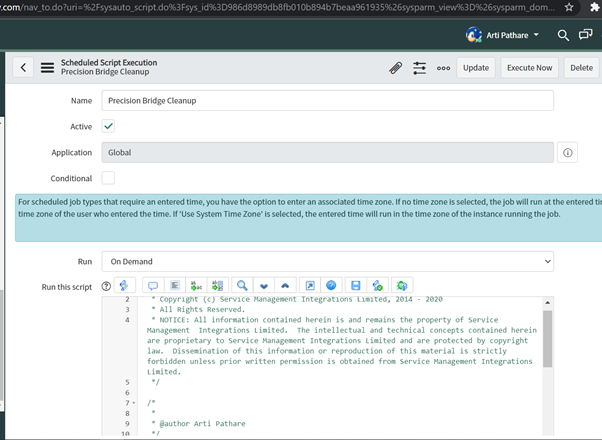602x440 pixels.
Task: Click the read-only Application Global field
Action: [327, 152]
